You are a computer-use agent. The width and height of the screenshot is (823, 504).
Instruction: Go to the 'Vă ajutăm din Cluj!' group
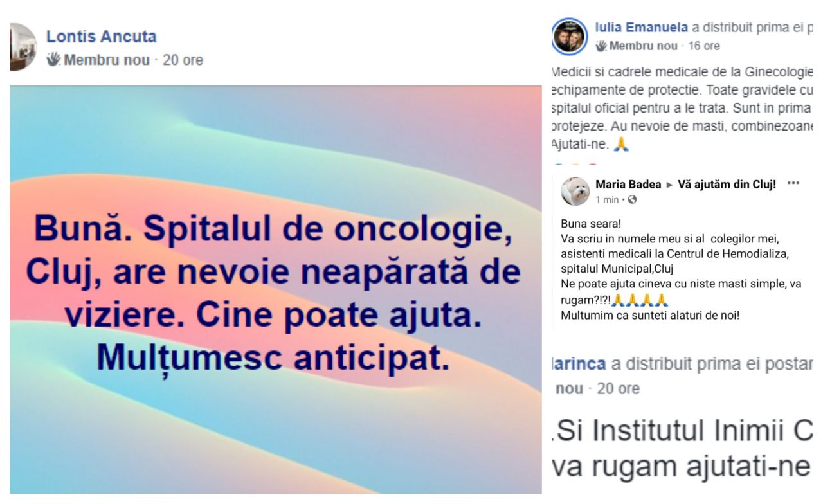click(727, 184)
